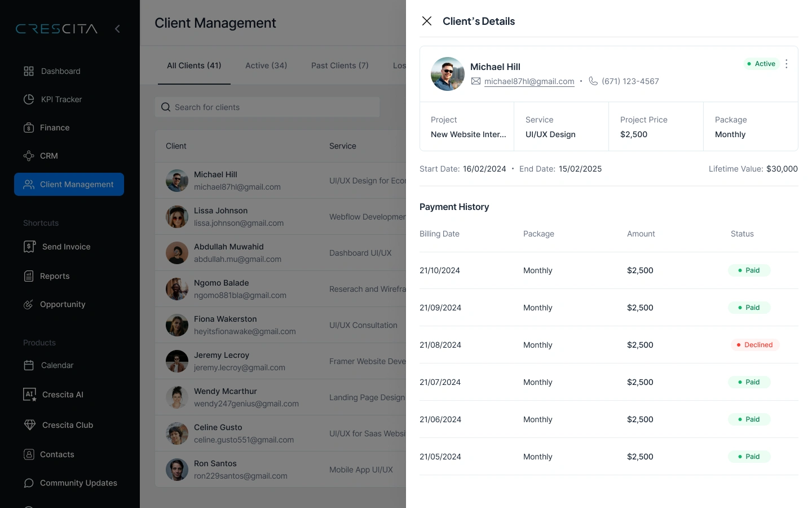Open the Dashboard panel
The image size is (812, 508).
60,71
